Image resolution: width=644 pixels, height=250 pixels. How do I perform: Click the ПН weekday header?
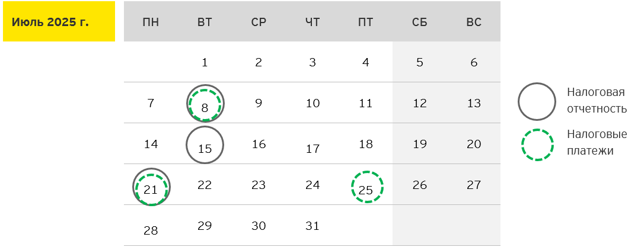point(151,23)
